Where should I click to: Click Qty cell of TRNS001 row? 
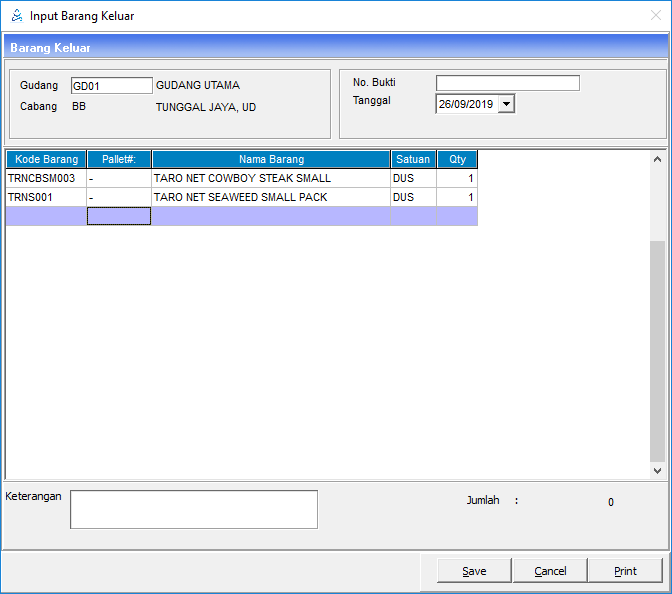[457, 198]
